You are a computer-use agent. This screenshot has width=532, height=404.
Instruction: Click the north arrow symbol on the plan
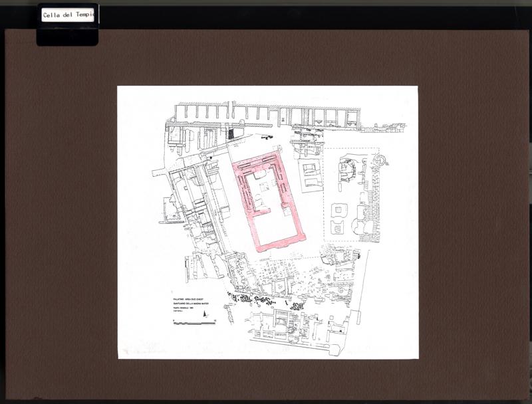205,314
